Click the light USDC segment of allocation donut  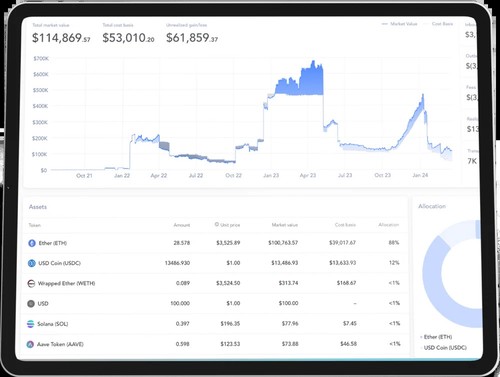pos(458,233)
